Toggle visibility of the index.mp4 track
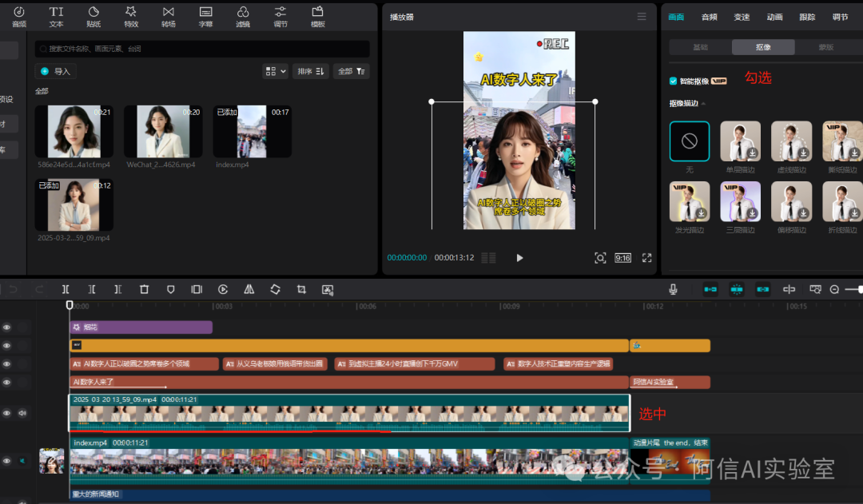Screen dimensions: 863x504 coord(7,461)
